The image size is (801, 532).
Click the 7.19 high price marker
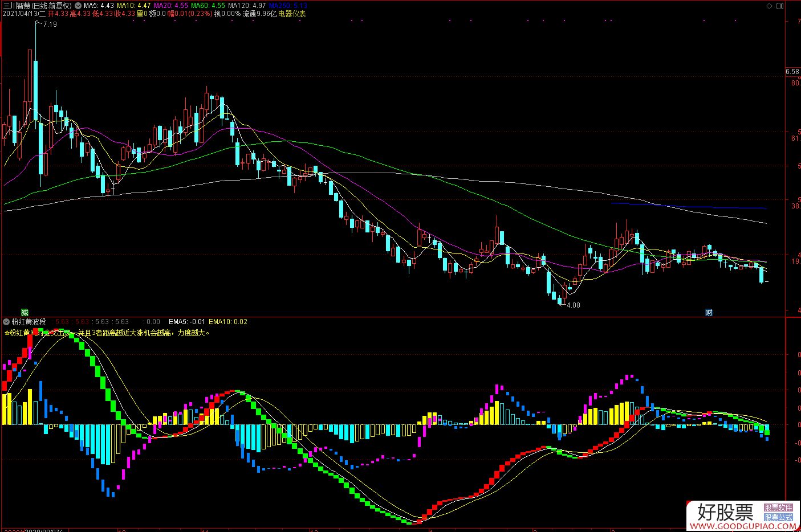point(50,25)
